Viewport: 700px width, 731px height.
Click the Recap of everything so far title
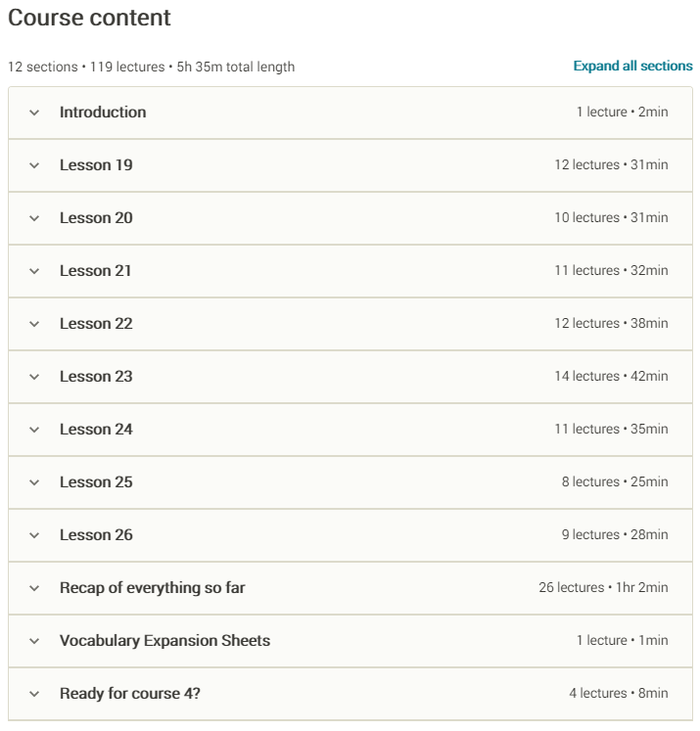point(152,587)
